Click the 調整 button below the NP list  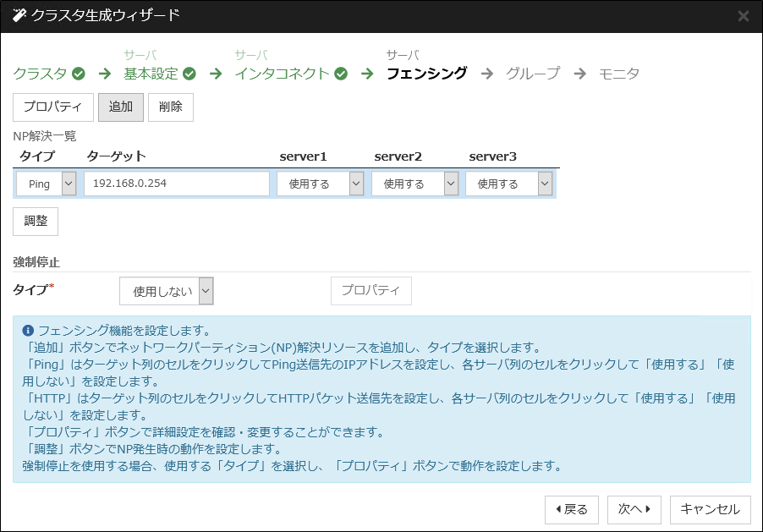35,221
